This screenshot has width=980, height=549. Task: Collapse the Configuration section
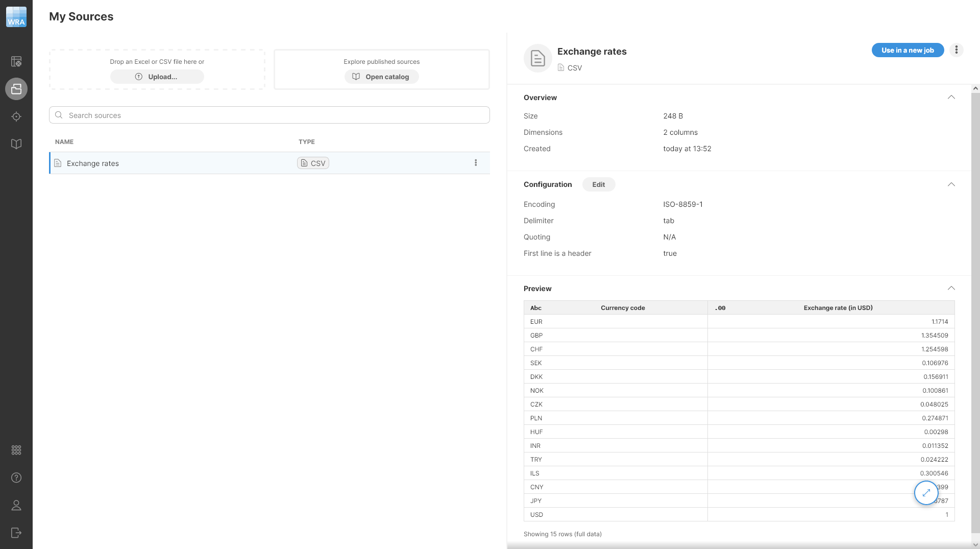(951, 184)
